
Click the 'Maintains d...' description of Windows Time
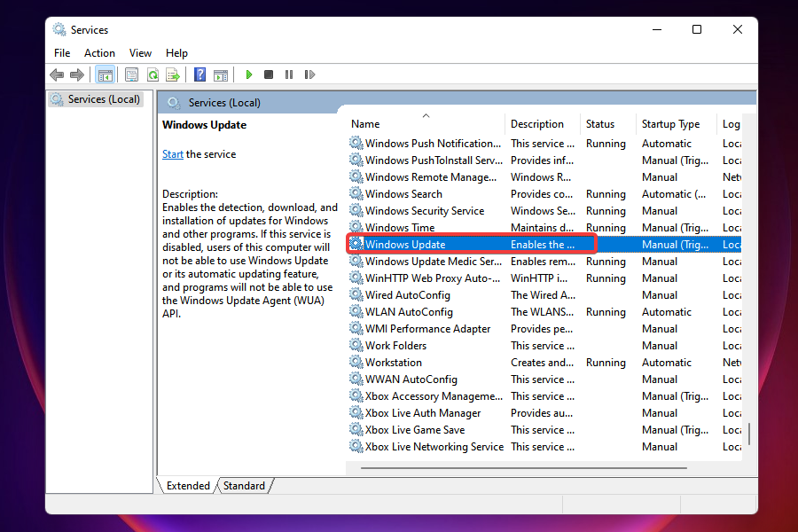[543, 228]
